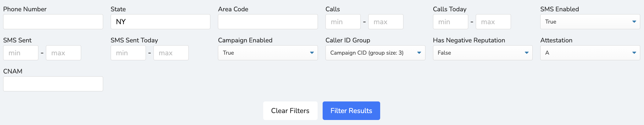
Task: Click the SMS Sent min field
Action: point(21,53)
